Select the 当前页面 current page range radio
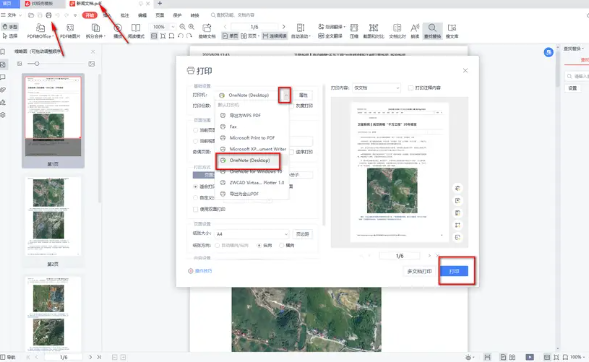The image size is (589, 362). pos(195,130)
